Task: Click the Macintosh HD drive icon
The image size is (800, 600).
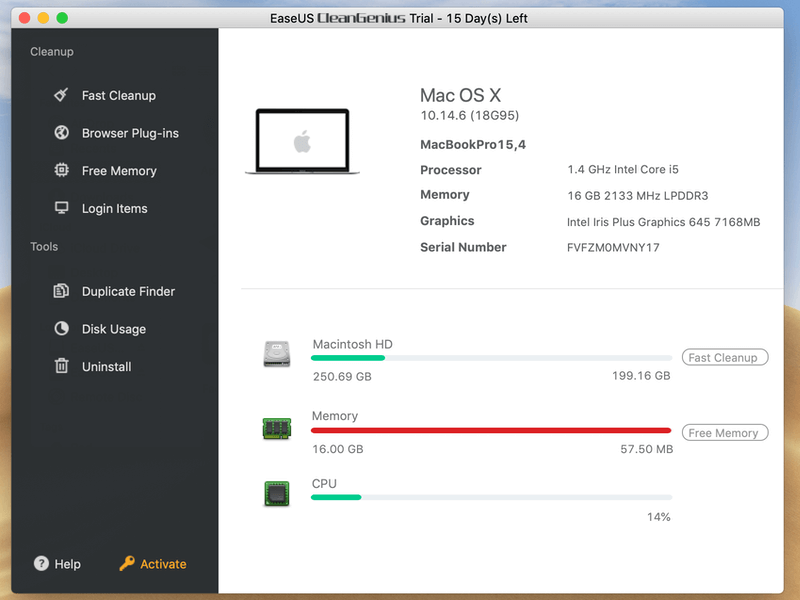Action: [277, 354]
